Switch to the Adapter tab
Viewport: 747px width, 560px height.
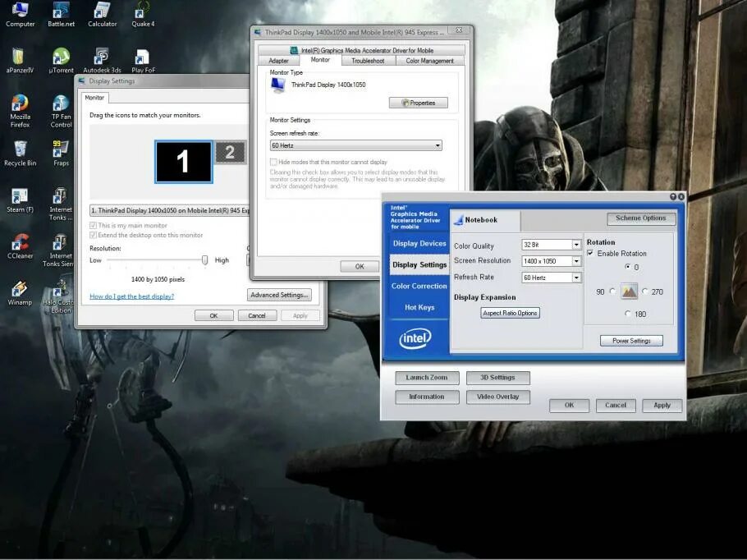(279, 61)
